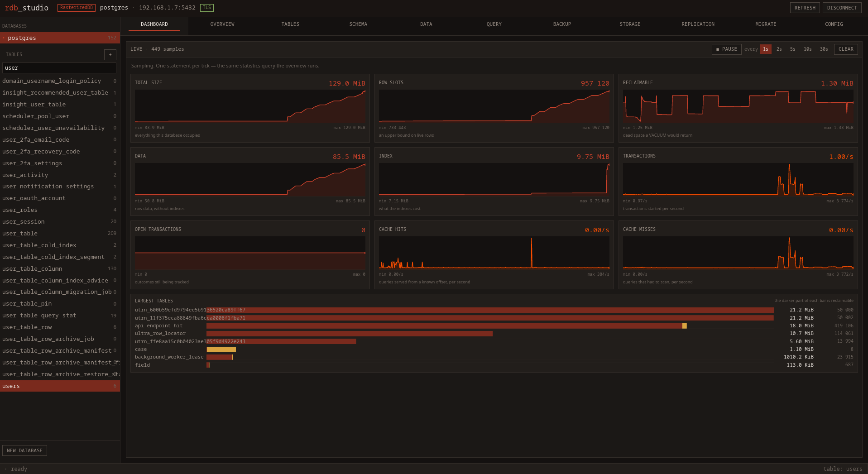The height and width of the screenshot is (474, 868).
Task: Open table user_notification_settings
Action: point(60,187)
